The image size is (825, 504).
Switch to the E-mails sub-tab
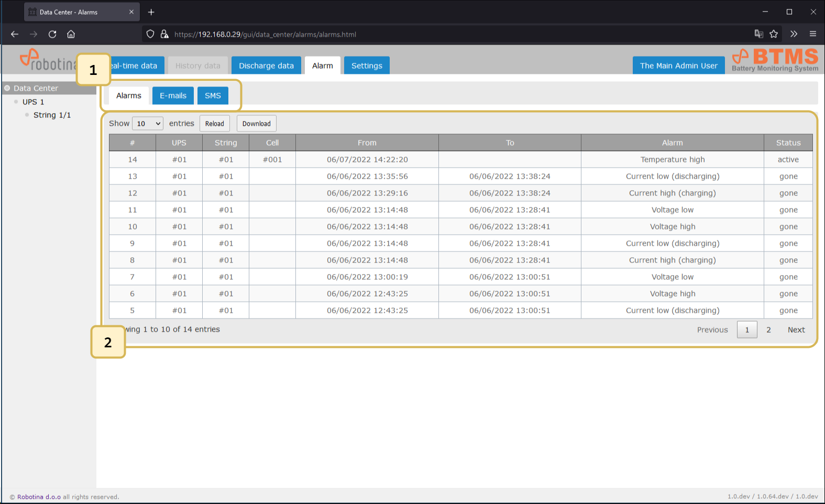[173, 95]
